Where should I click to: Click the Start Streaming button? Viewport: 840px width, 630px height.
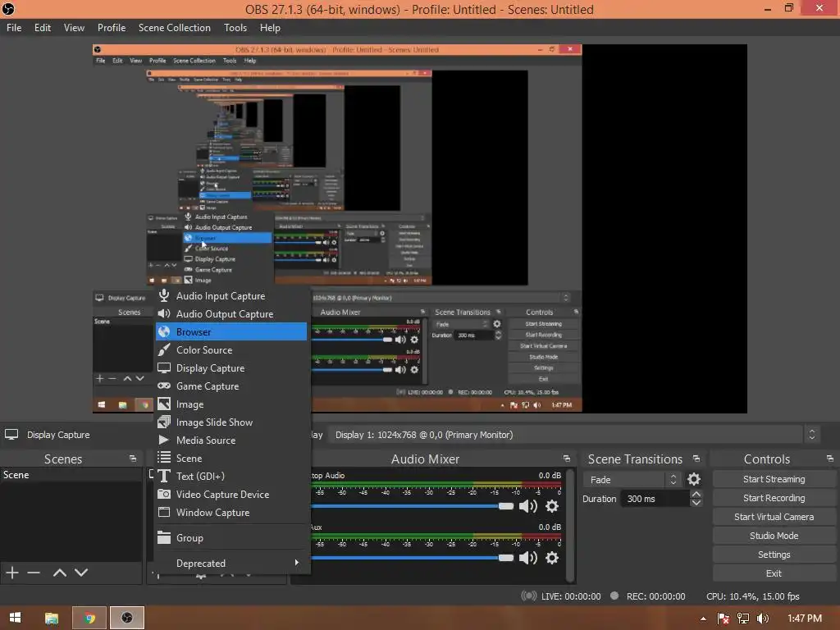pyautogui.click(x=774, y=479)
